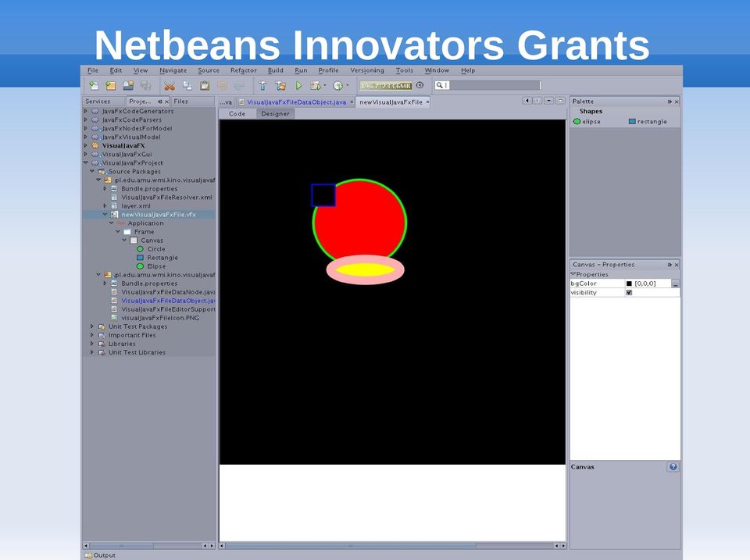Click the Build Main Project hammer icon
Viewport: 750px width, 560px height.
click(x=262, y=86)
